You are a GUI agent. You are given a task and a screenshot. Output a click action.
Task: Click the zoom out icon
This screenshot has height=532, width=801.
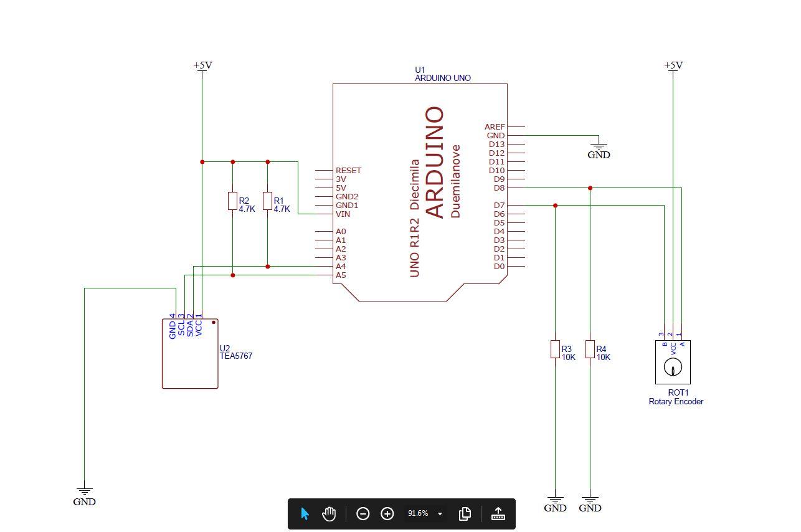tap(363, 513)
